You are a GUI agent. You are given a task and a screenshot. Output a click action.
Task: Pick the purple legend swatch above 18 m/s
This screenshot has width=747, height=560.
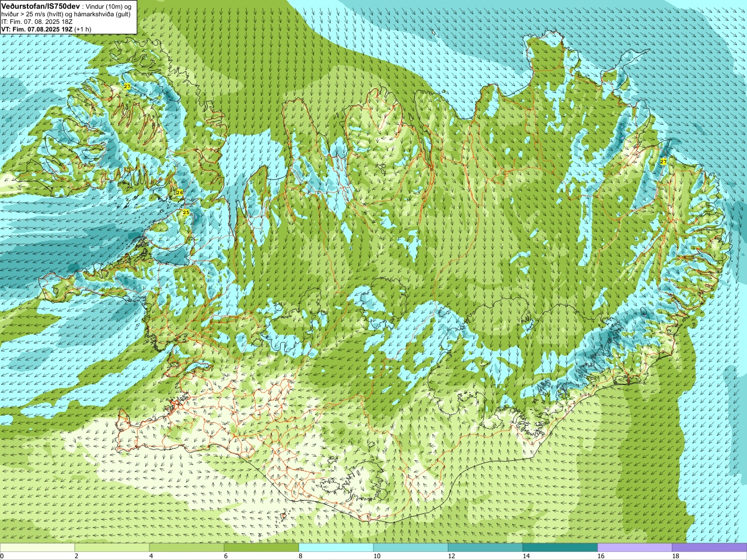click(x=710, y=548)
